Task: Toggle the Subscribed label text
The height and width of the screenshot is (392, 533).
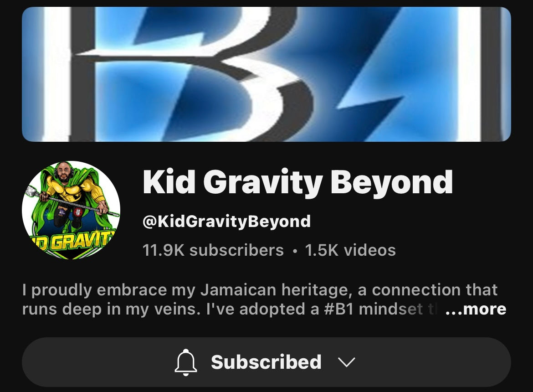Action: point(266,362)
